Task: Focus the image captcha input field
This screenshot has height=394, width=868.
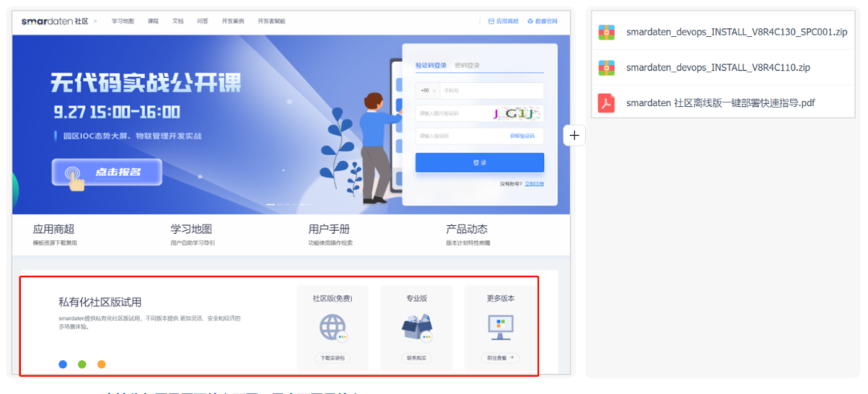Action: click(454, 113)
